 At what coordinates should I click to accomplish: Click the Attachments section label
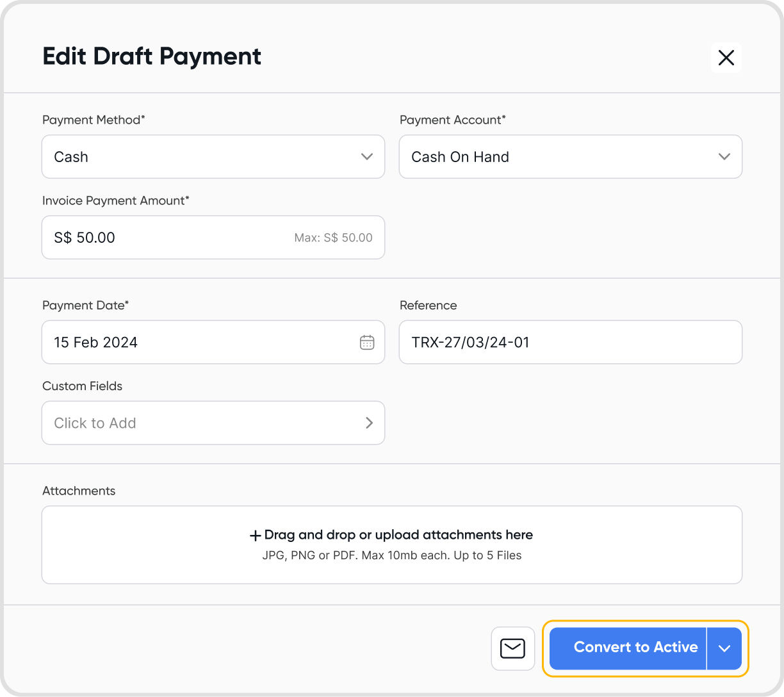(x=79, y=491)
